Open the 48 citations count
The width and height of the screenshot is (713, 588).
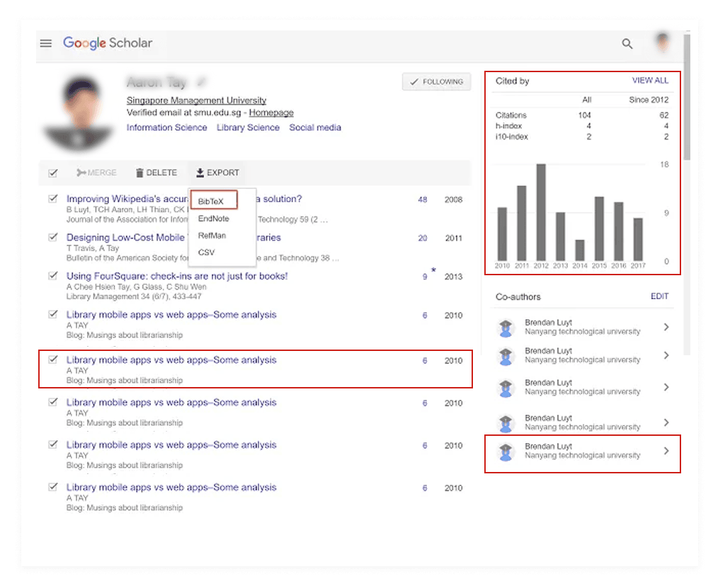(423, 200)
